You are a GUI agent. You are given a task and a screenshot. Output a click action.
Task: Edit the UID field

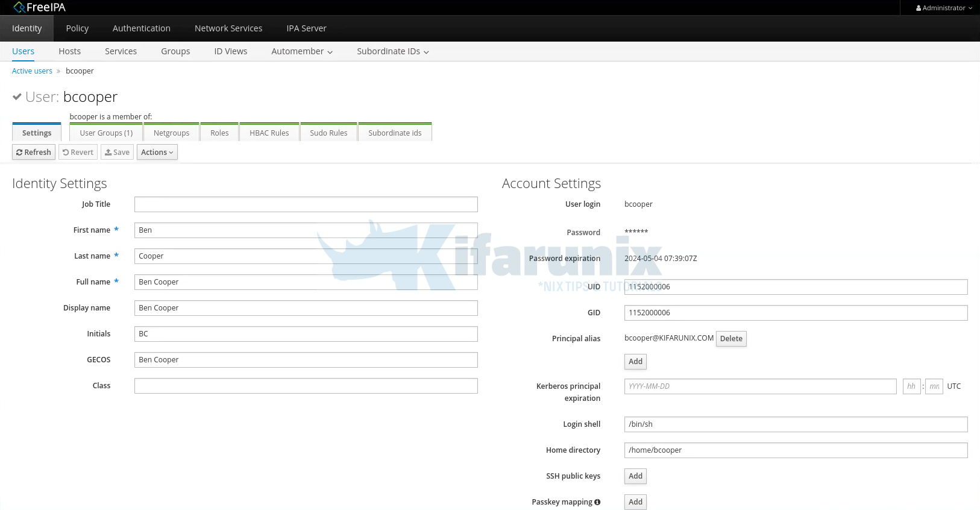796,287
